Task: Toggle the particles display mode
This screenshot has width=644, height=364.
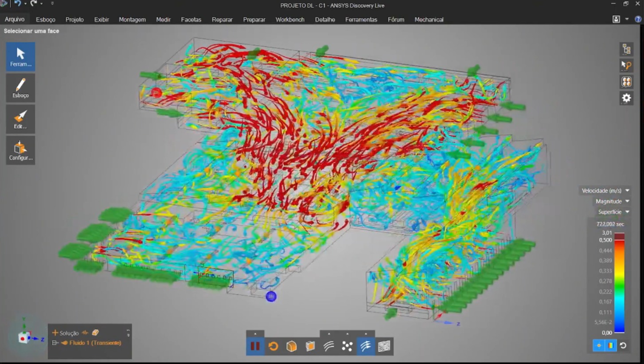Action: [x=347, y=346]
